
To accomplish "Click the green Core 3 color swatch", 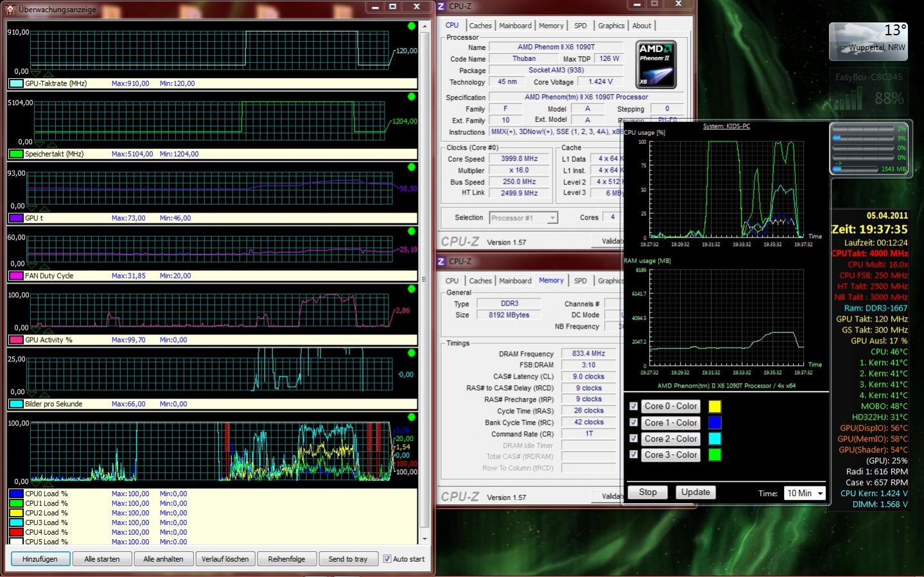I will (x=715, y=454).
